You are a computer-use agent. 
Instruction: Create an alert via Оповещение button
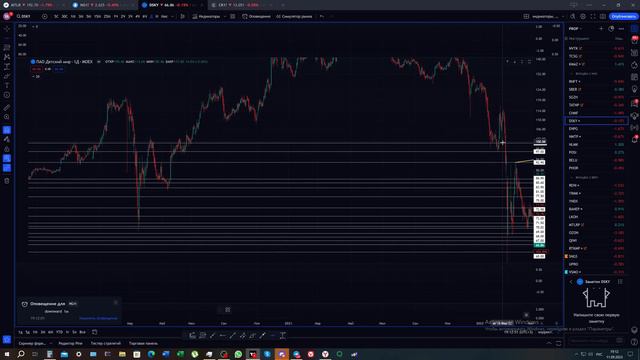click(256, 16)
